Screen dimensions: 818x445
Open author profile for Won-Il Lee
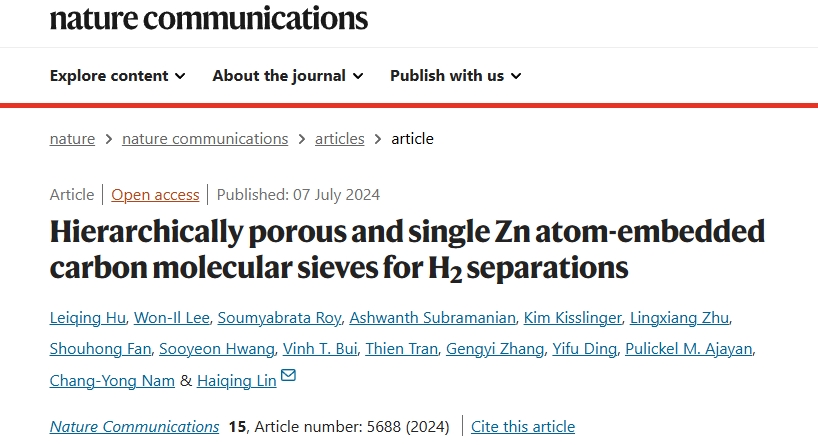coord(172,317)
